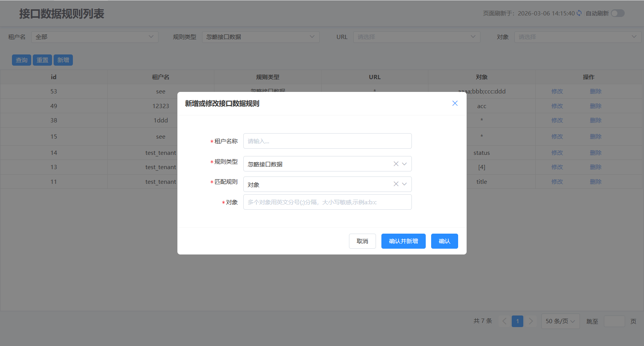
Task: Clear the 匹配规则 selection with X icon
Action: coord(396,184)
